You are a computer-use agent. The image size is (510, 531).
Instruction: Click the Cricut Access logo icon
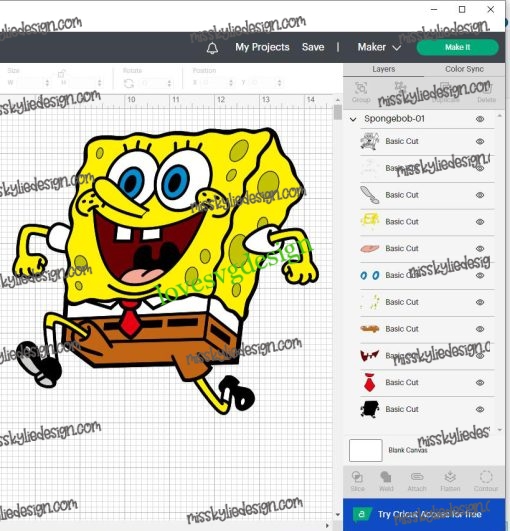(361, 514)
